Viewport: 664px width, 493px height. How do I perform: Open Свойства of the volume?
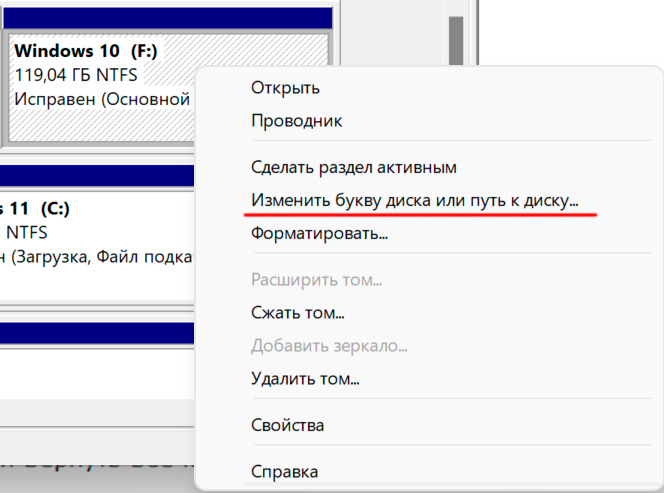tap(287, 425)
